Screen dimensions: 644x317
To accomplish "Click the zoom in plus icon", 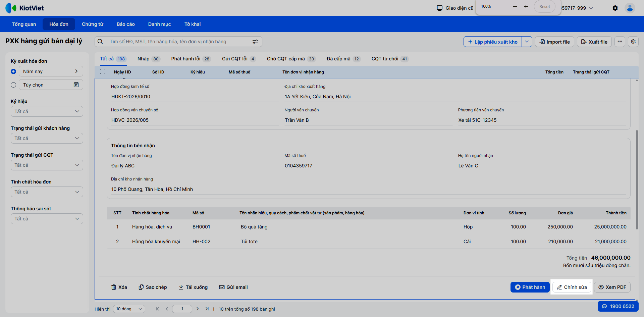I will coord(526,6).
